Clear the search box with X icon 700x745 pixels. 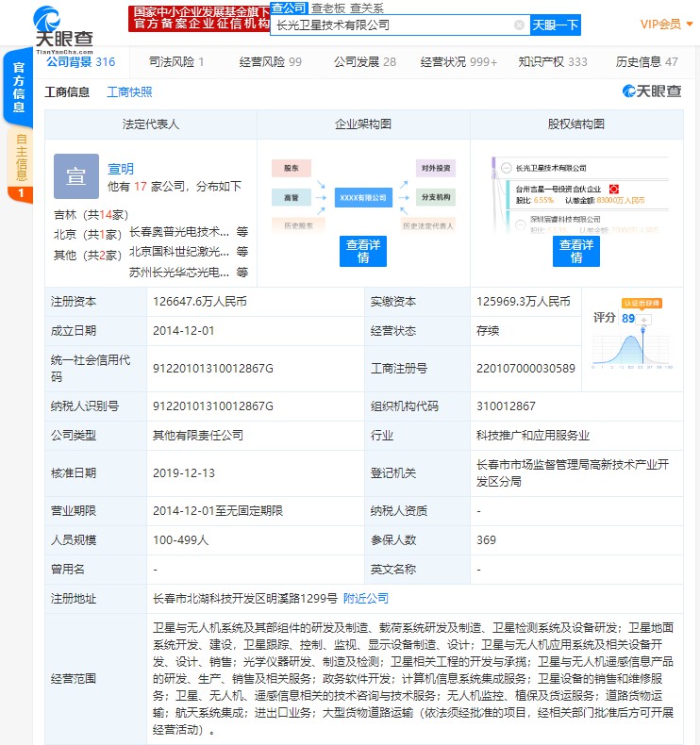(520, 25)
